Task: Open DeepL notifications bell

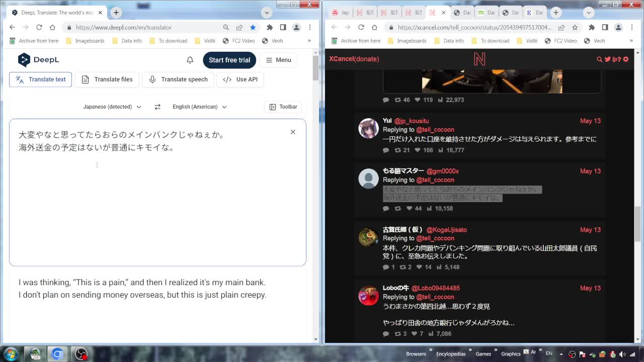Action: [190, 60]
